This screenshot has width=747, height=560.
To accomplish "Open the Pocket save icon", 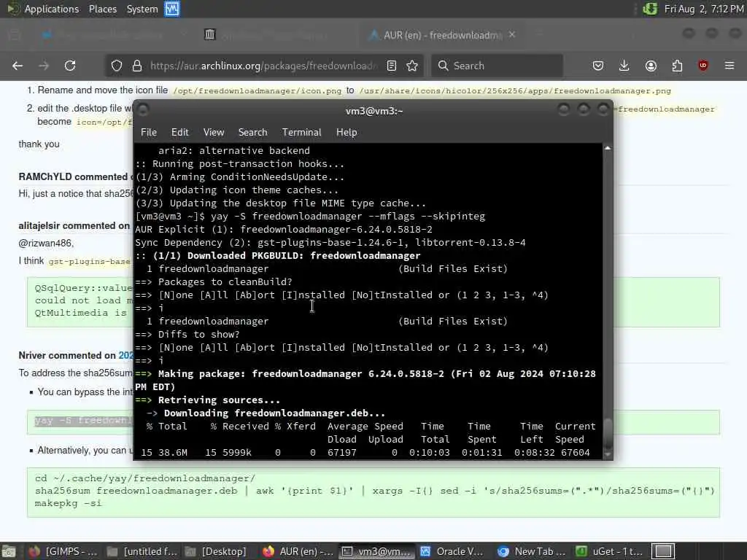I will click(x=598, y=66).
